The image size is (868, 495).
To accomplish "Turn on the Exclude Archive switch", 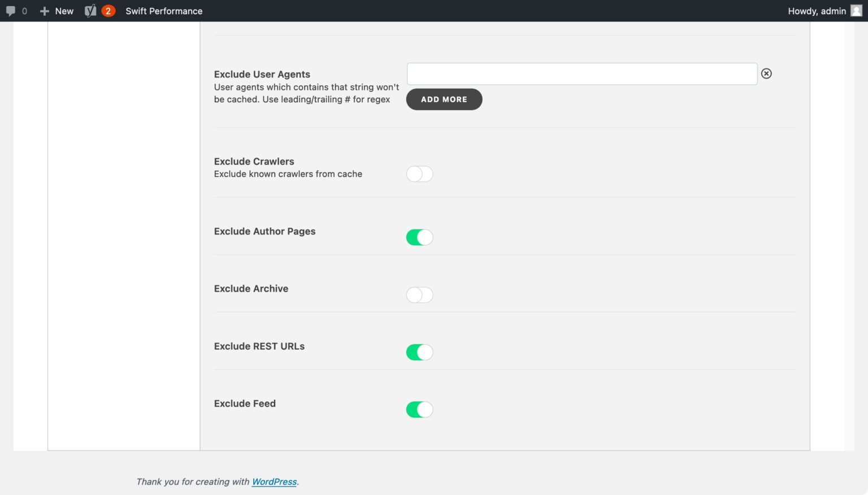I will coord(419,295).
